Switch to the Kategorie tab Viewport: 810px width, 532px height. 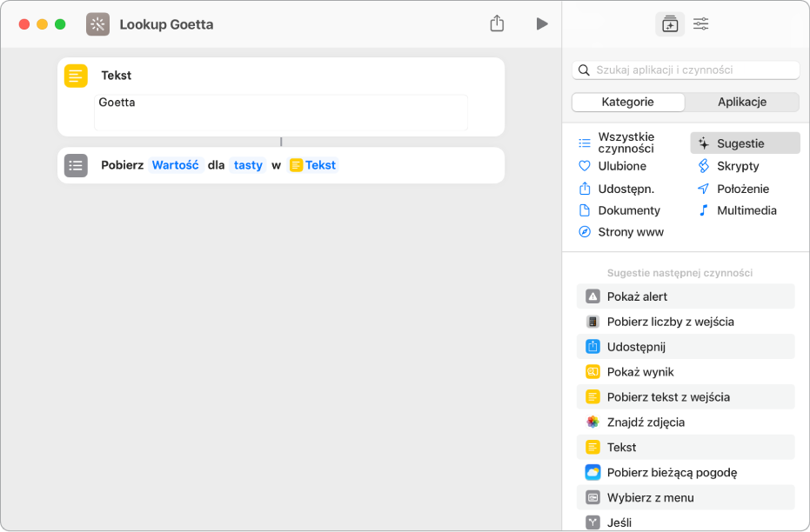tap(627, 102)
